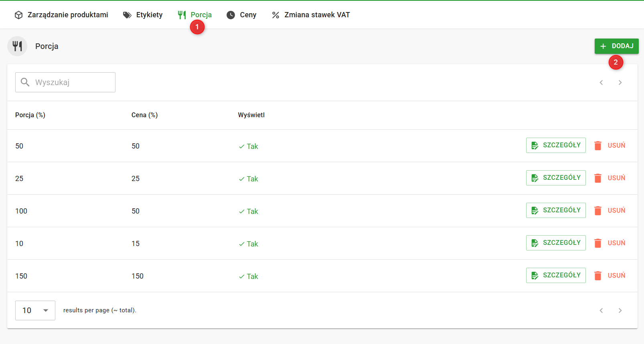Screen dimensions: 644x344
Task: Click the clock icon next to Ceny
Action: tap(231, 15)
